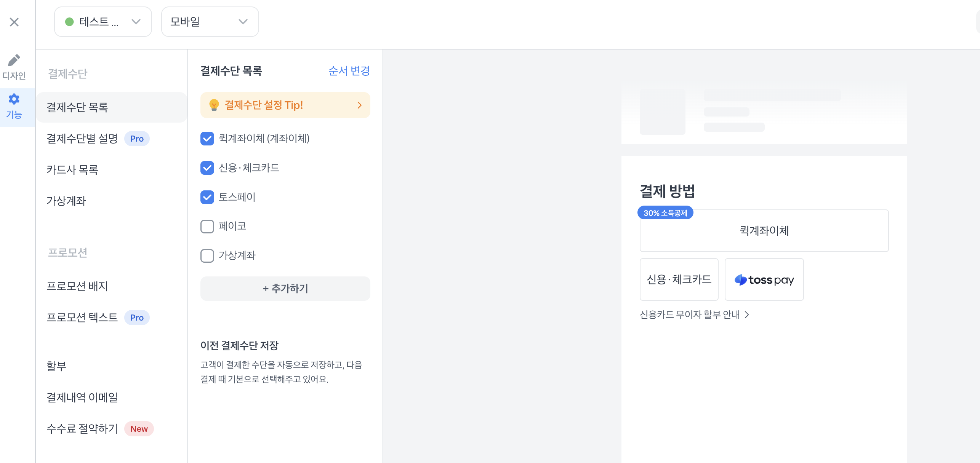Click the X close icon at top left
The height and width of the screenshot is (463, 980).
(14, 22)
